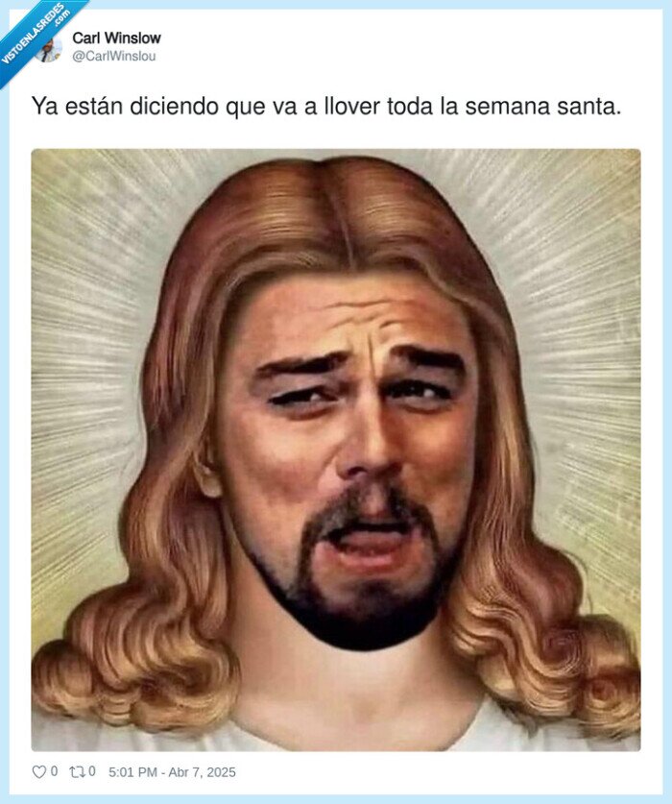The image size is (672, 804).
Task: Click the 5:01 PM timestamp
Action: tap(132, 772)
